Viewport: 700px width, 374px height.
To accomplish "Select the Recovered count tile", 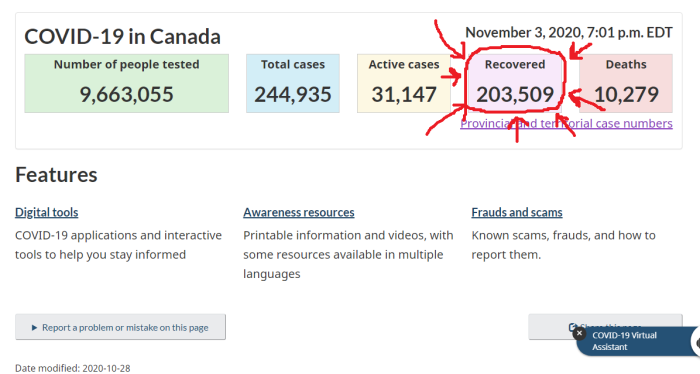I will pyautogui.click(x=515, y=83).
